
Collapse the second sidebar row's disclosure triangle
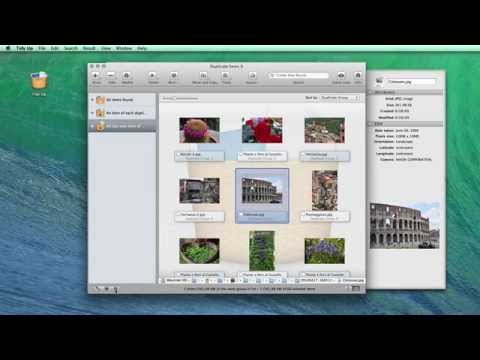(92, 113)
